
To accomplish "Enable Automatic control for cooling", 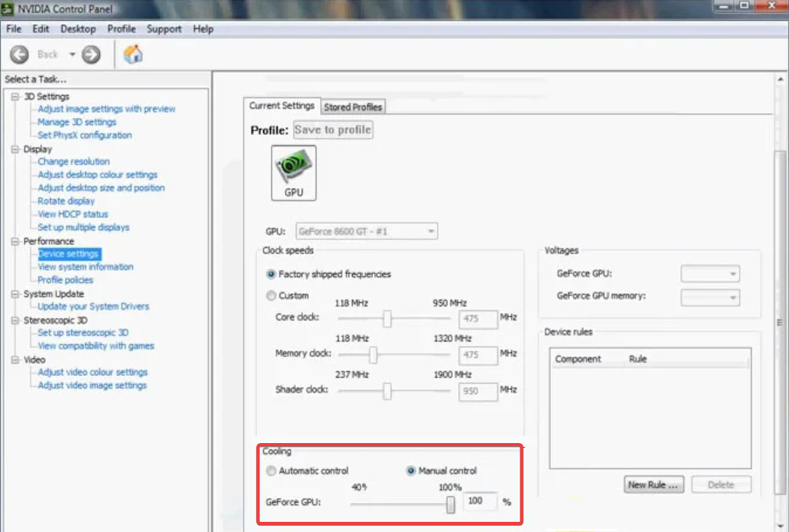I will [x=272, y=470].
